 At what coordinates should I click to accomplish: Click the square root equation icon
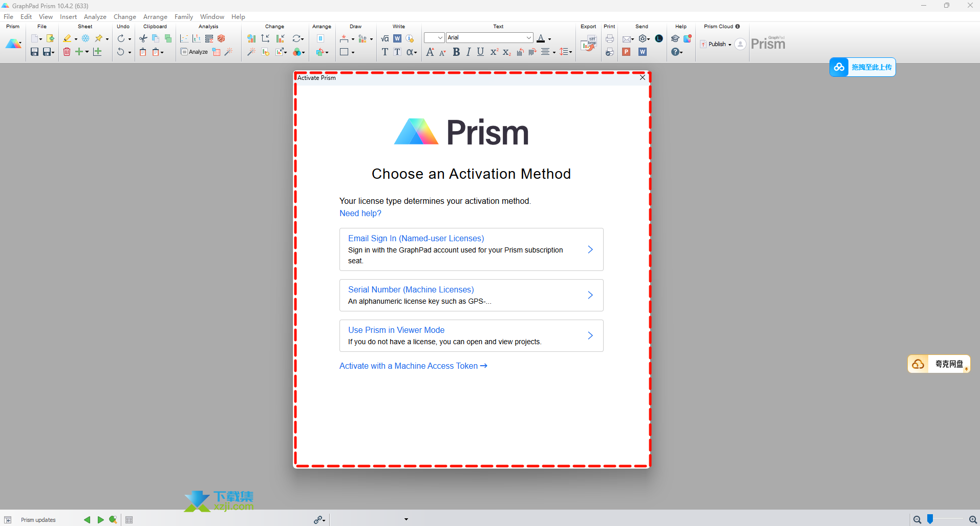385,38
